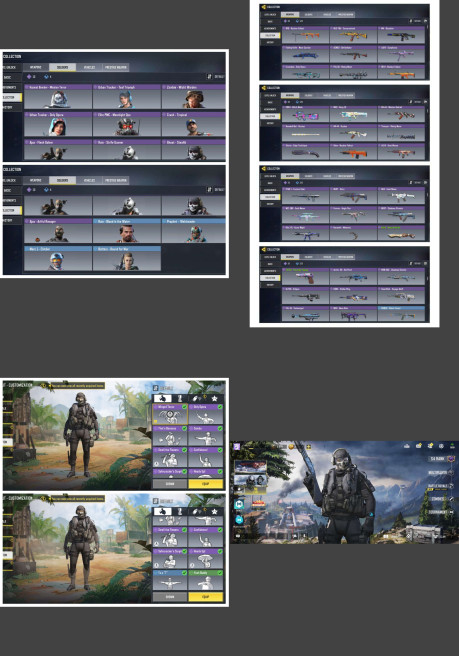459x656 pixels.
Task: Open S4 Rank badge in lobby
Action: pos(441,459)
